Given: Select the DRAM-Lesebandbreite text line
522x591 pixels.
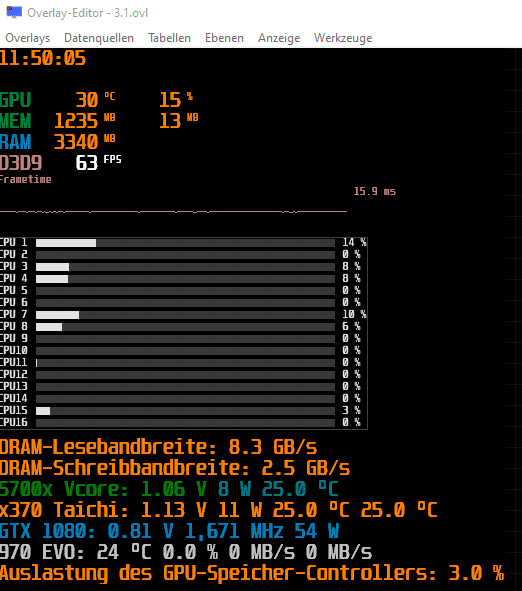Looking at the screenshot, I should (158, 447).
